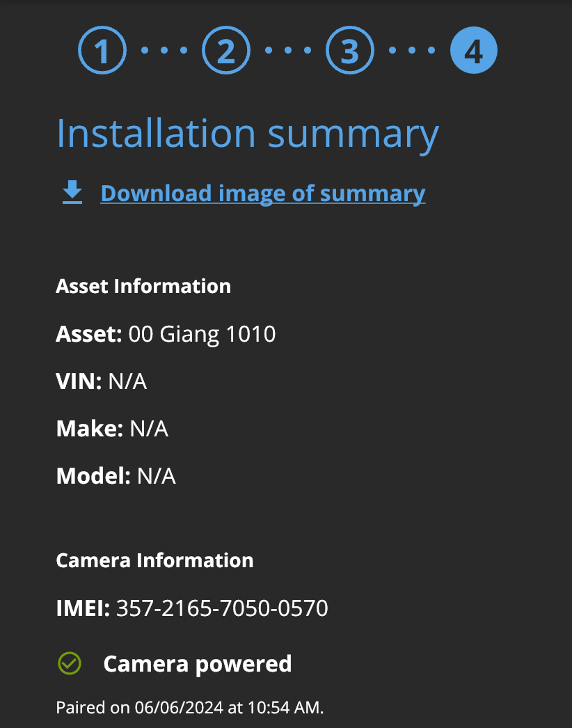The image size is (572, 728).
Task: Click the Model: N/A line
Action: [116, 476]
